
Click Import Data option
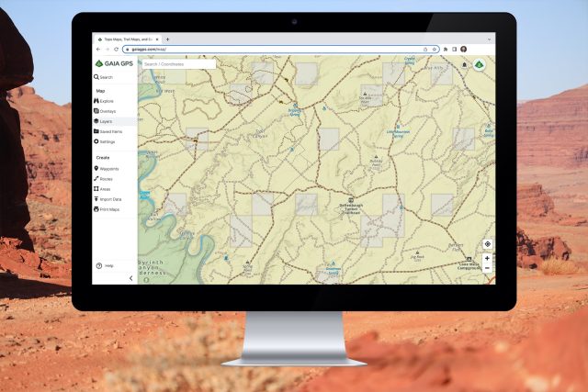tap(110, 199)
